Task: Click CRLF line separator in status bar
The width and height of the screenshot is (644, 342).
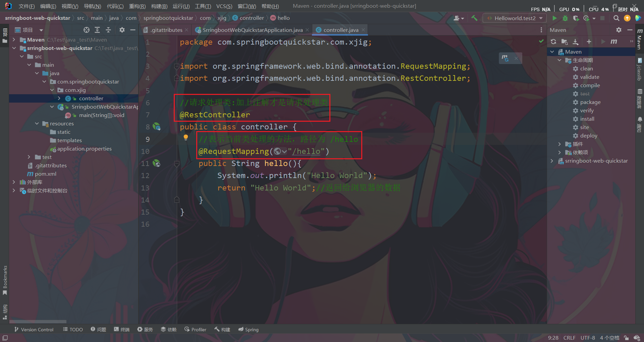Action: click(x=570, y=338)
